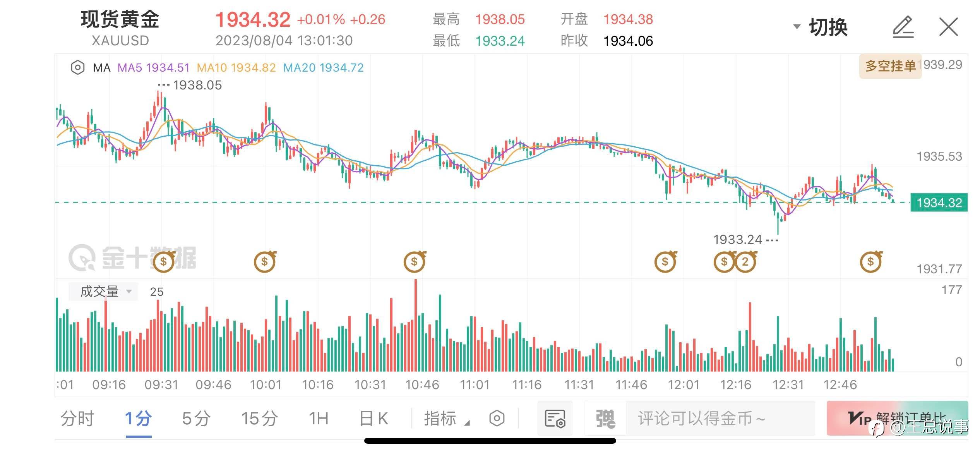Toggle the 弹 bullet comments icon
This screenshot has width=980, height=453.
tap(605, 419)
